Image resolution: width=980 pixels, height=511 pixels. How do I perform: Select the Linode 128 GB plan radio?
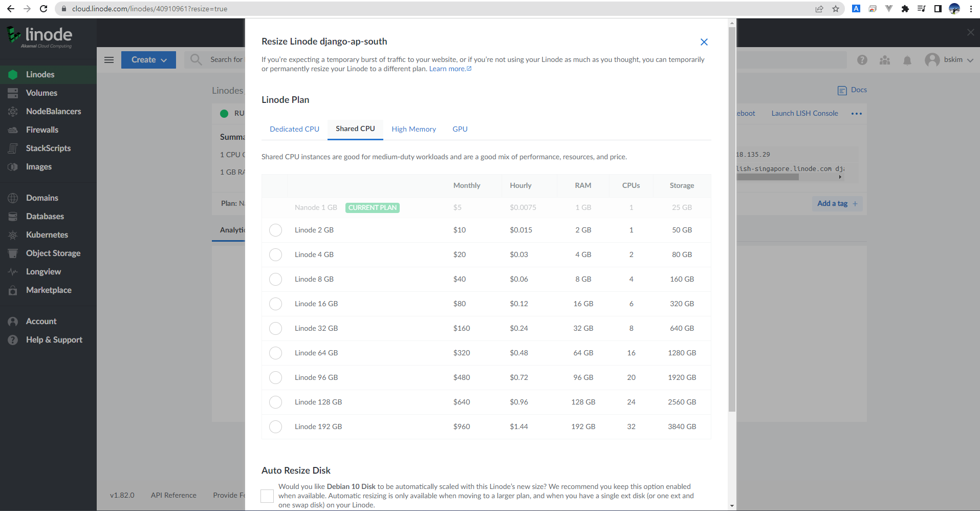(x=275, y=402)
